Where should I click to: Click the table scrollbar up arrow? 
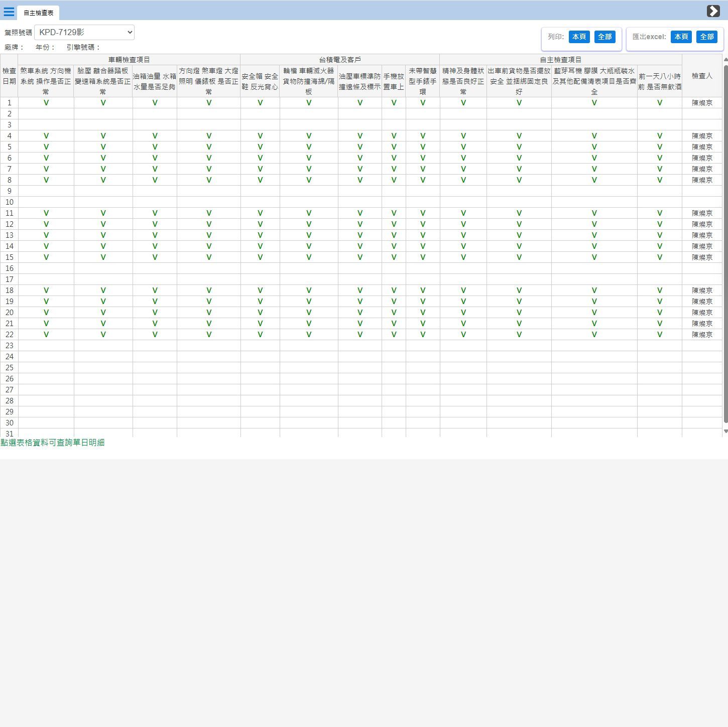coord(725,59)
